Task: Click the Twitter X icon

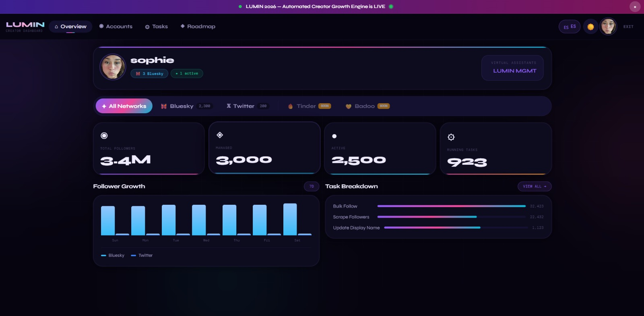Action: 229,106
